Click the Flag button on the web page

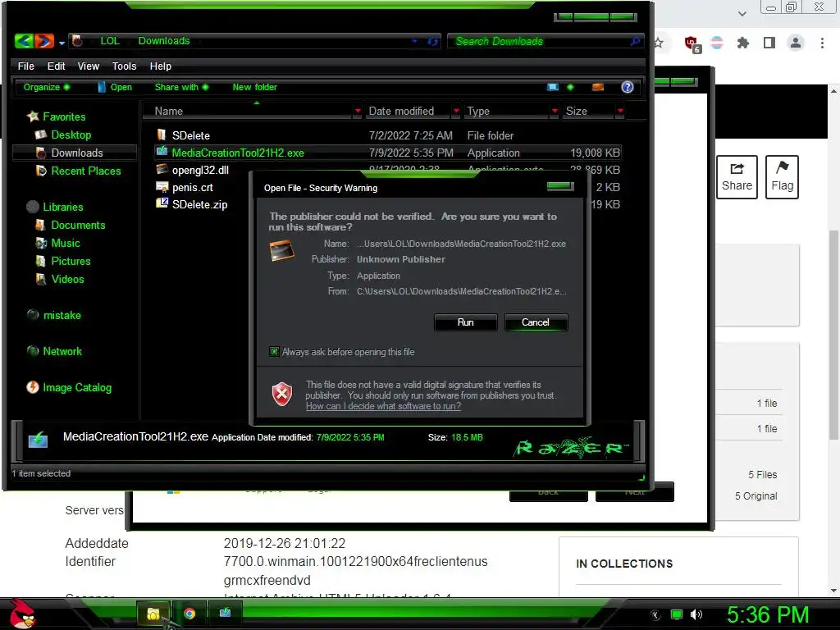pos(782,177)
